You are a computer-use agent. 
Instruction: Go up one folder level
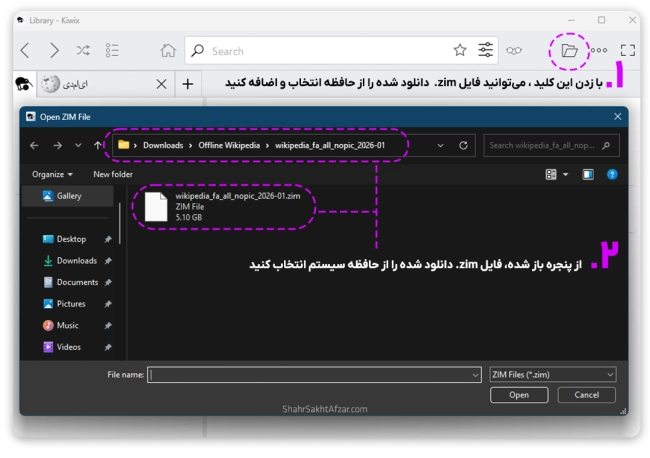97,145
